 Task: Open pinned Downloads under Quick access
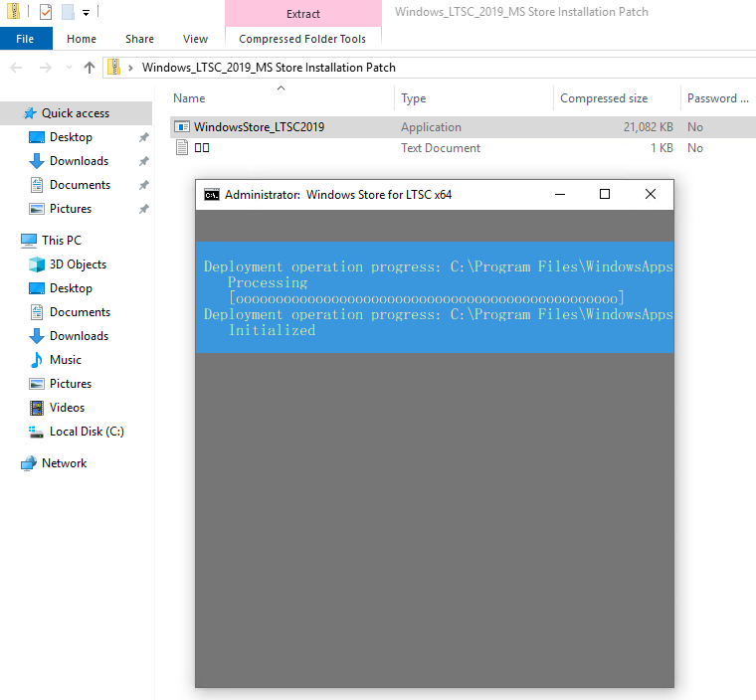coord(79,160)
